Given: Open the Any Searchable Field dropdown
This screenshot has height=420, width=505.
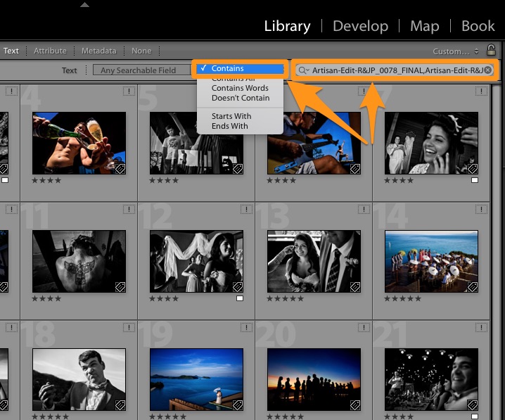Looking at the screenshot, I should (141, 70).
